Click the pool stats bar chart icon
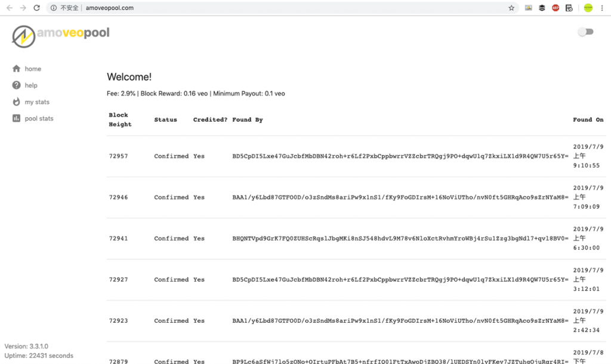The height and width of the screenshot is (364, 611). click(x=17, y=119)
